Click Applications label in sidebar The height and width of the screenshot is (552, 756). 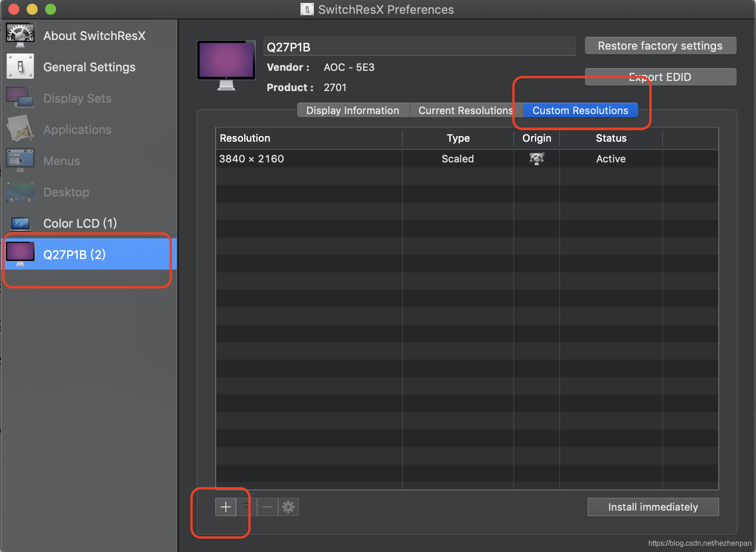click(77, 130)
